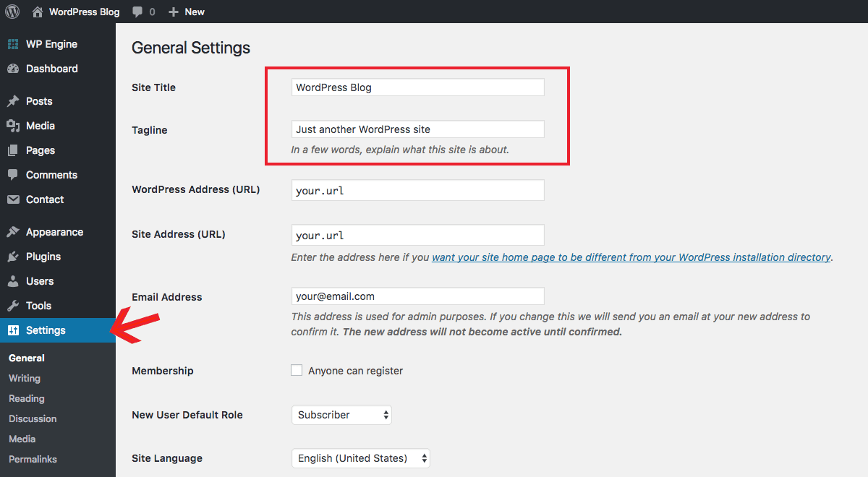Click the WordPress logo icon
The width and height of the screenshot is (868, 477).
[12, 12]
